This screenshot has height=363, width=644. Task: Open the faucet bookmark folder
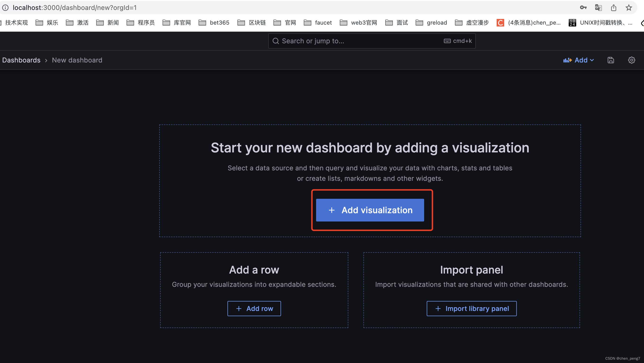point(318,22)
